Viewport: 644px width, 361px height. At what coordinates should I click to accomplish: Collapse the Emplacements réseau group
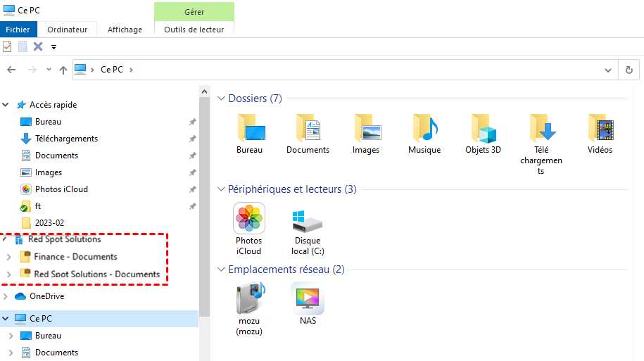tap(221, 270)
